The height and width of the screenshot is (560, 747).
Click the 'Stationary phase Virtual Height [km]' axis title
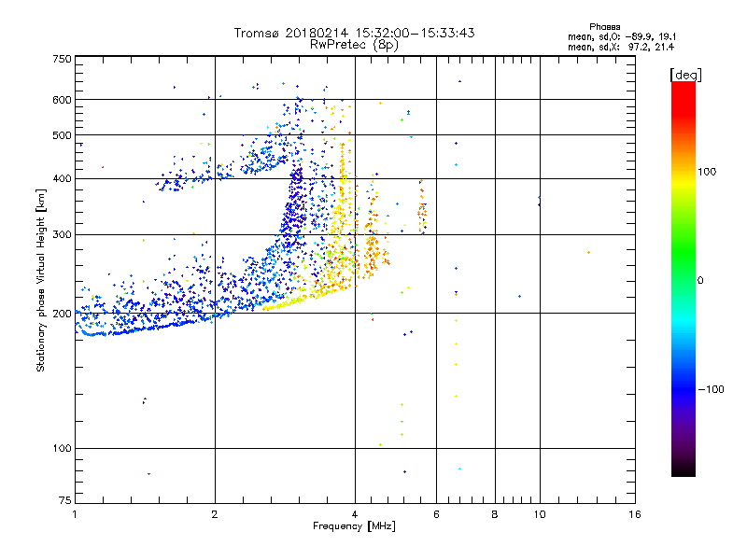(41, 281)
